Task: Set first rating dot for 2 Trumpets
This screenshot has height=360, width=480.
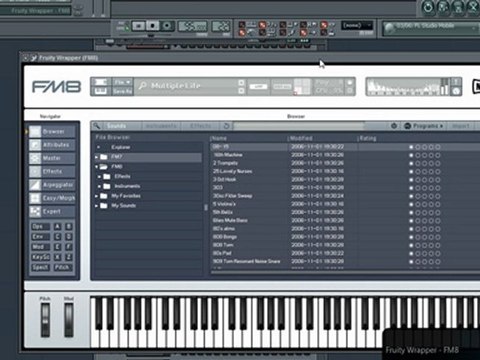Action: tap(411, 163)
